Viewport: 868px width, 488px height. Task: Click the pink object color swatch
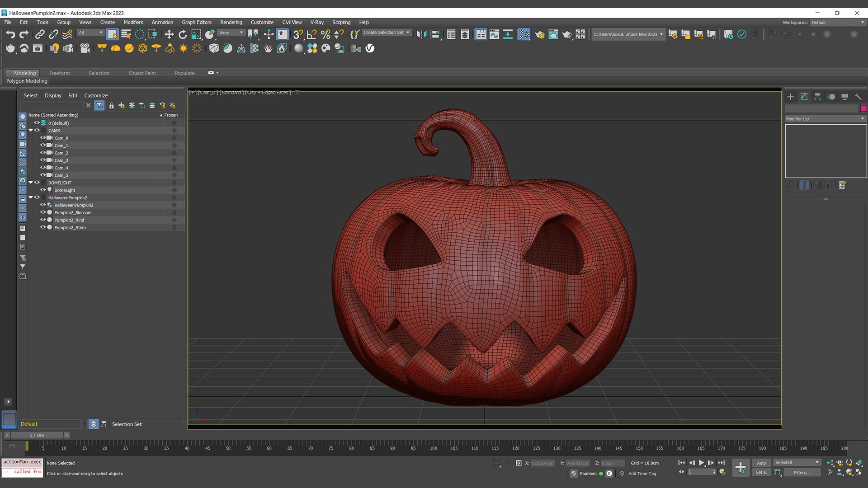point(863,108)
